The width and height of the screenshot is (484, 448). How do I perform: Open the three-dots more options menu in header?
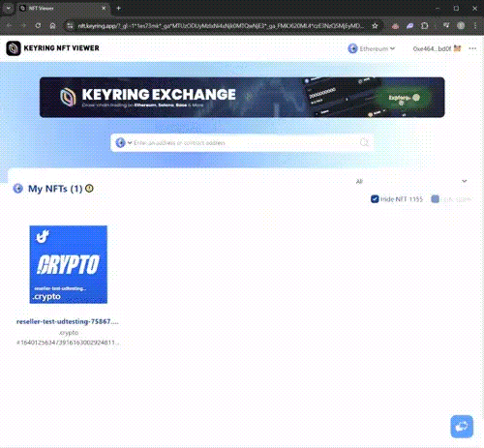472,48
